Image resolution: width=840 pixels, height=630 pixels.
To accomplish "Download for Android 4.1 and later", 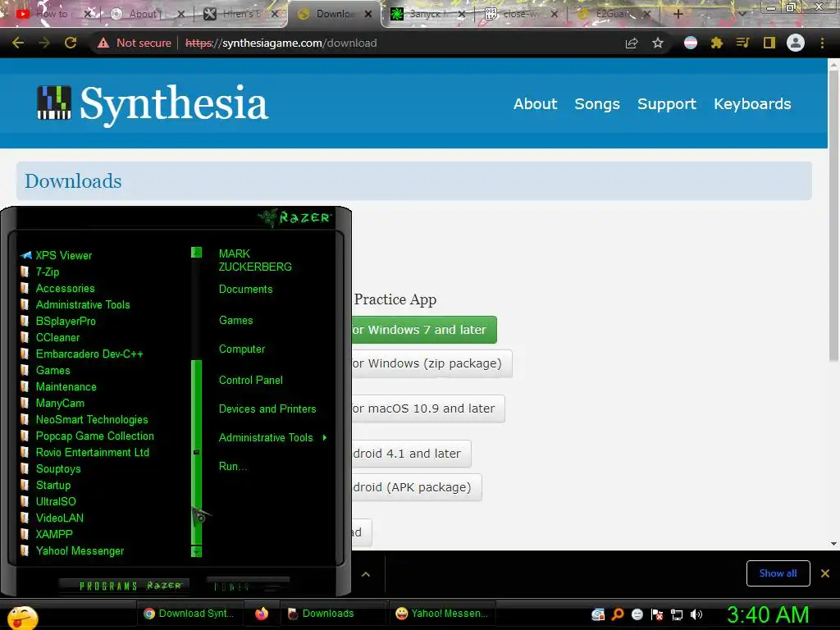I will [411, 453].
